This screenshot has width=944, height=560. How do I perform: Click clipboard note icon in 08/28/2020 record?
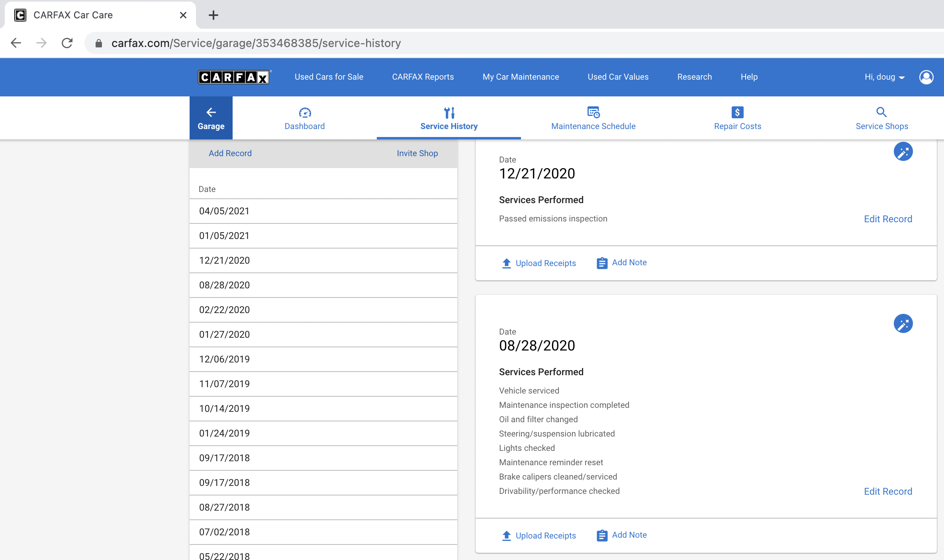602,536
